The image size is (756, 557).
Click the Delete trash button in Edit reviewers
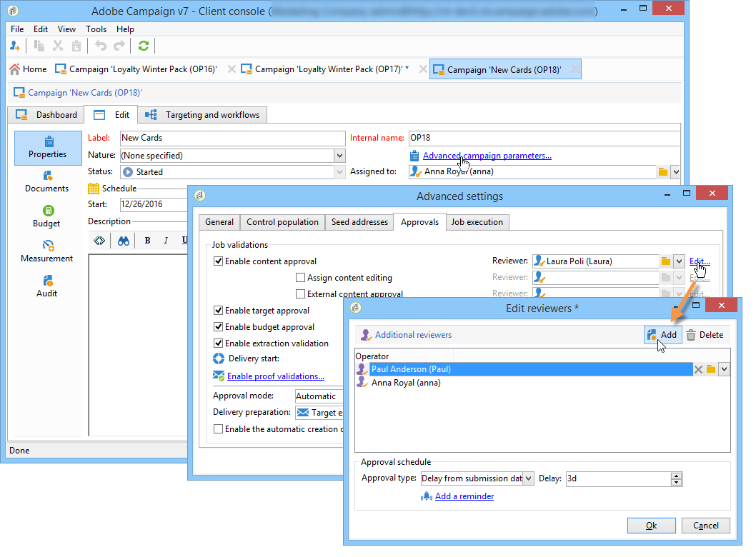[x=705, y=335]
